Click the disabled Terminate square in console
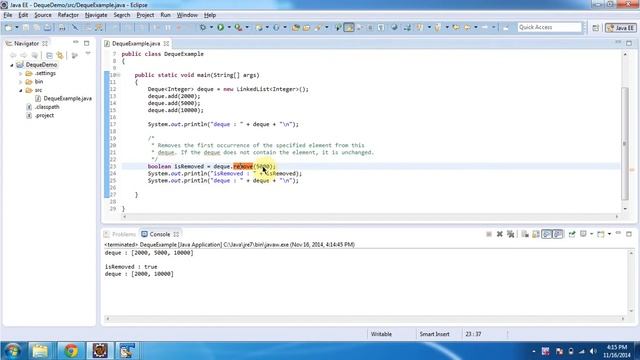The height and width of the screenshot is (360, 640). coord(489,234)
